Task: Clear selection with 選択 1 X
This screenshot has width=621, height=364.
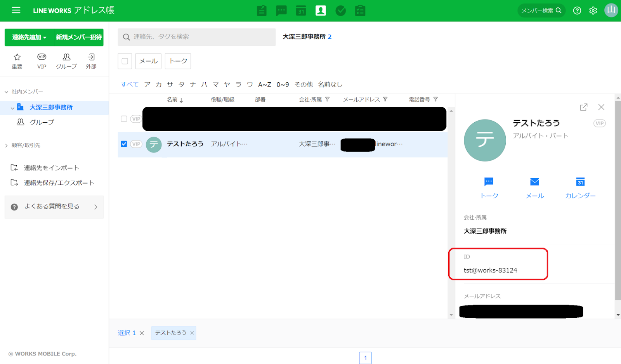Action: click(142, 333)
